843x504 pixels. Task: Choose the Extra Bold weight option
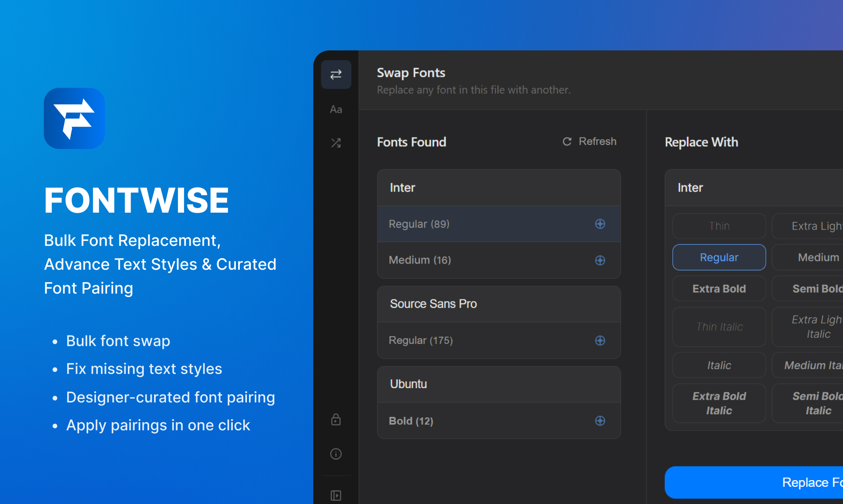pos(719,289)
